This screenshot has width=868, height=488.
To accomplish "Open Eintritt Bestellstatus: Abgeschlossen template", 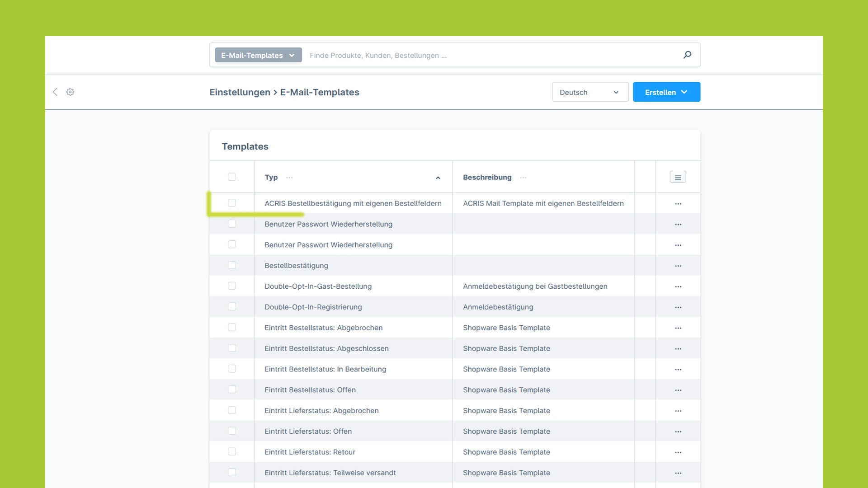I will coord(326,349).
